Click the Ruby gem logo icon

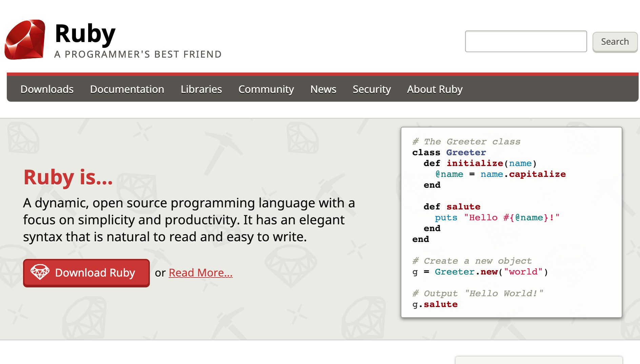[25, 39]
